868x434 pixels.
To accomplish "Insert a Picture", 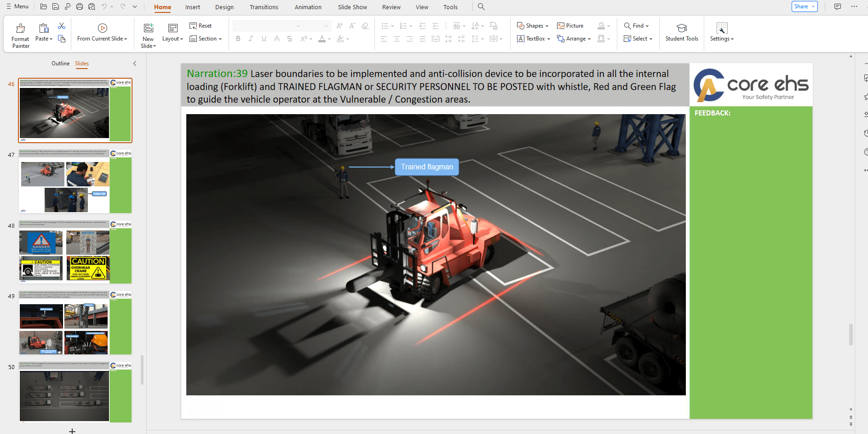I will pyautogui.click(x=570, y=25).
